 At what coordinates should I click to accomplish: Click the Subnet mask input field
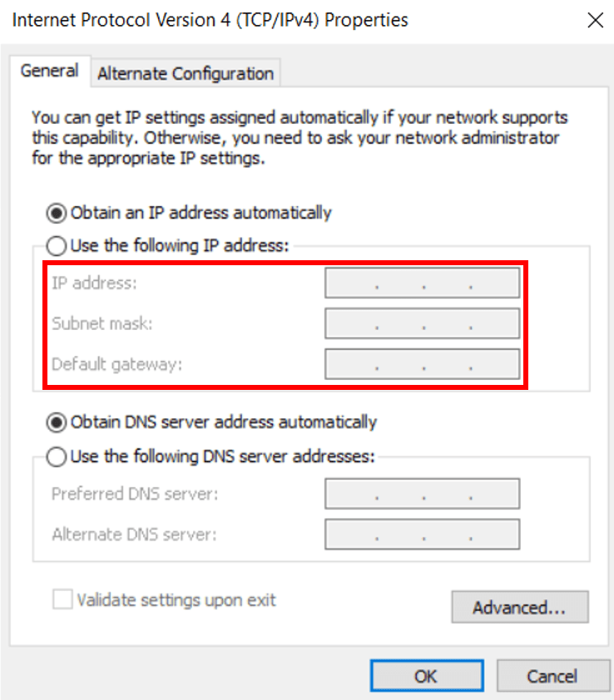click(x=423, y=323)
